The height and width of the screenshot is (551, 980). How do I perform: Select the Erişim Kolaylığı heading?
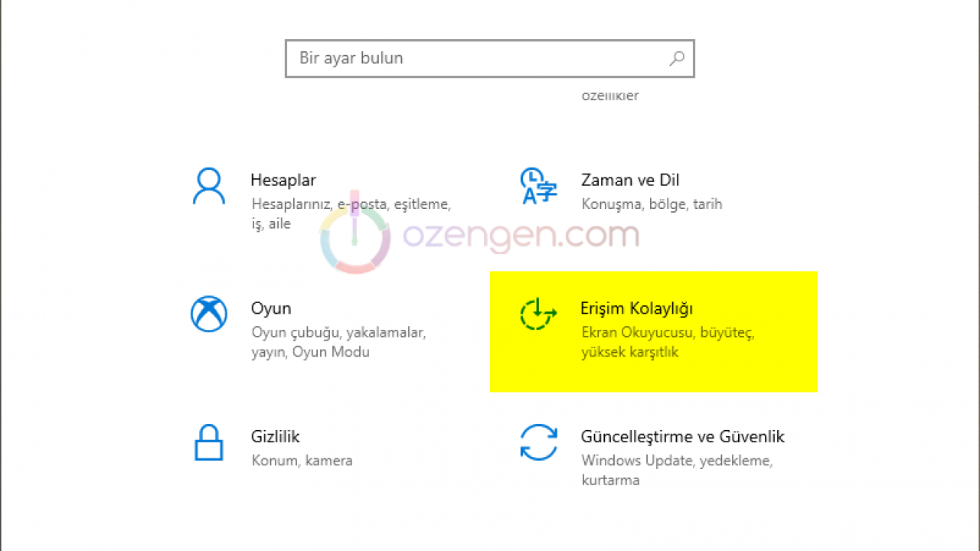pyautogui.click(x=637, y=308)
